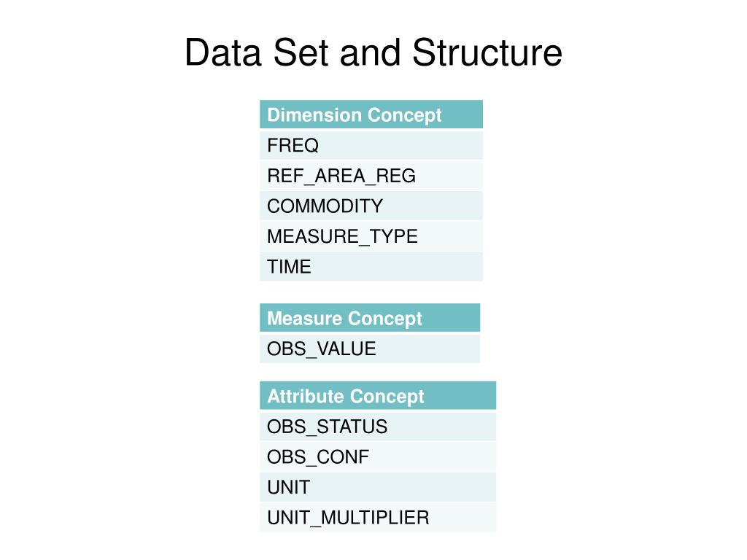Select the REF_AREA_REG row
747x560 pixels.
tap(371, 176)
